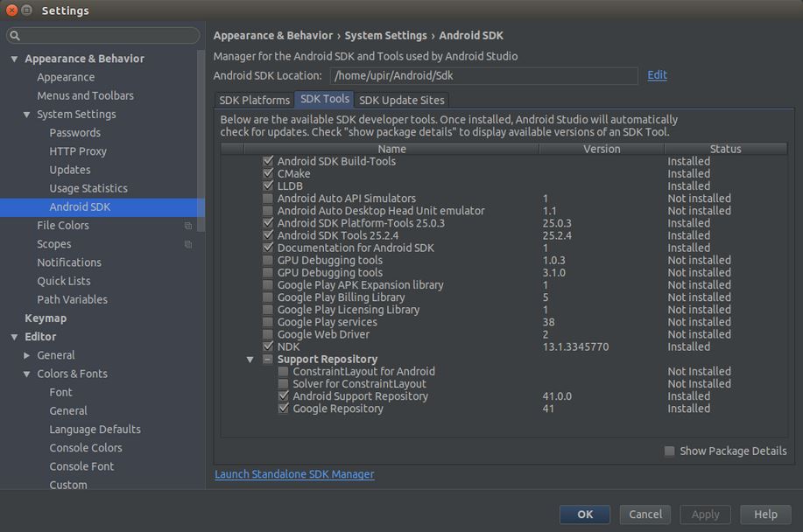Uncheck Android SDK Build-Tools checkbox

(x=268, y=161)
